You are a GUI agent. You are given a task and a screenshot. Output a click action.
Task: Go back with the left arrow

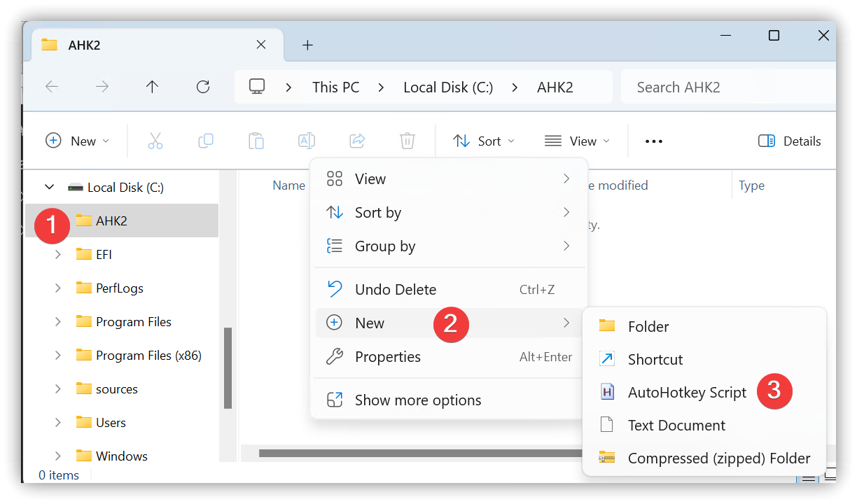click(x=52, y=87)
